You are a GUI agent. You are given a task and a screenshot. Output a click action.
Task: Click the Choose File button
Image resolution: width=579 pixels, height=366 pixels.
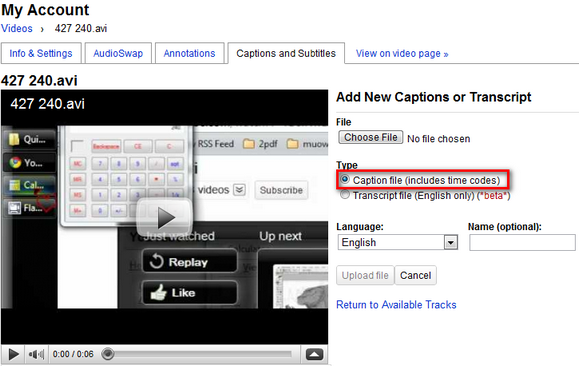pos(371,137)
